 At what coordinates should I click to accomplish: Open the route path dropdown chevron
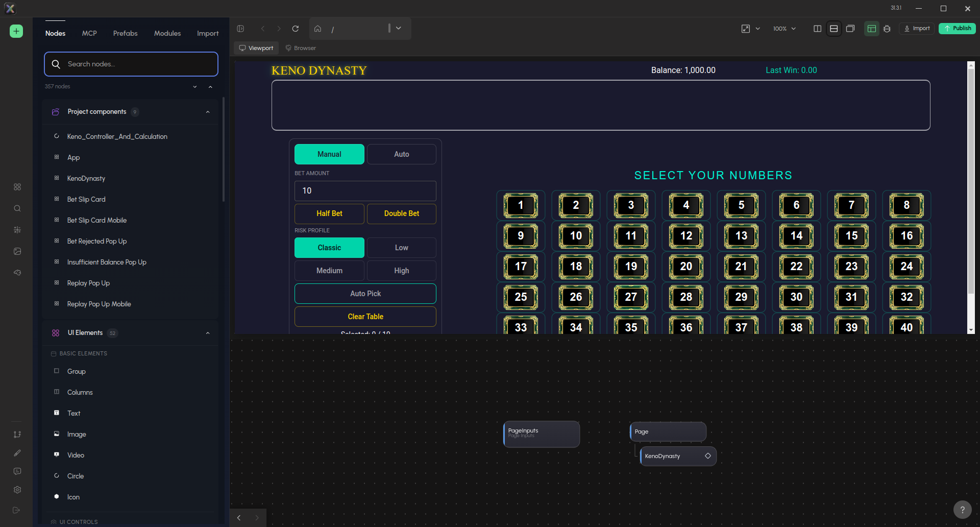[399, 29]
